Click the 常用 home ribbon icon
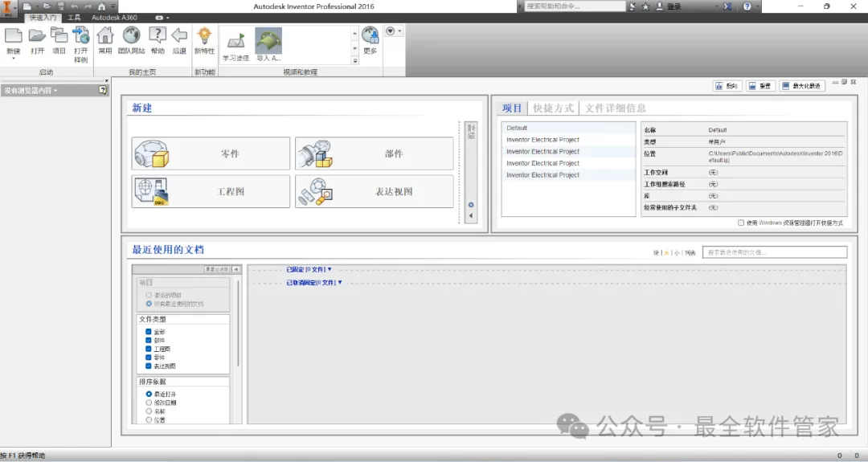The image size is (868, 462). (x=105, y=41)
